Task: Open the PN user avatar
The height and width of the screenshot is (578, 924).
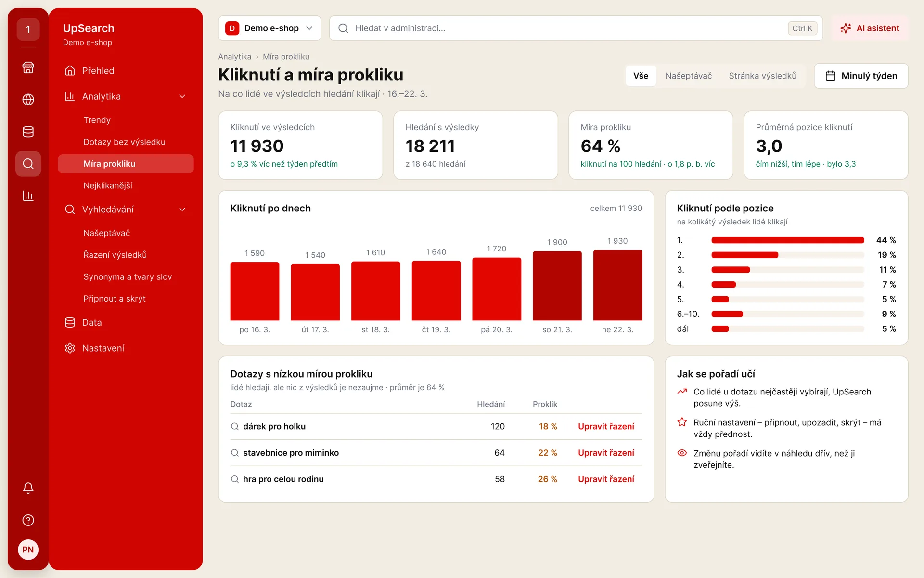Action: point(28,550)
